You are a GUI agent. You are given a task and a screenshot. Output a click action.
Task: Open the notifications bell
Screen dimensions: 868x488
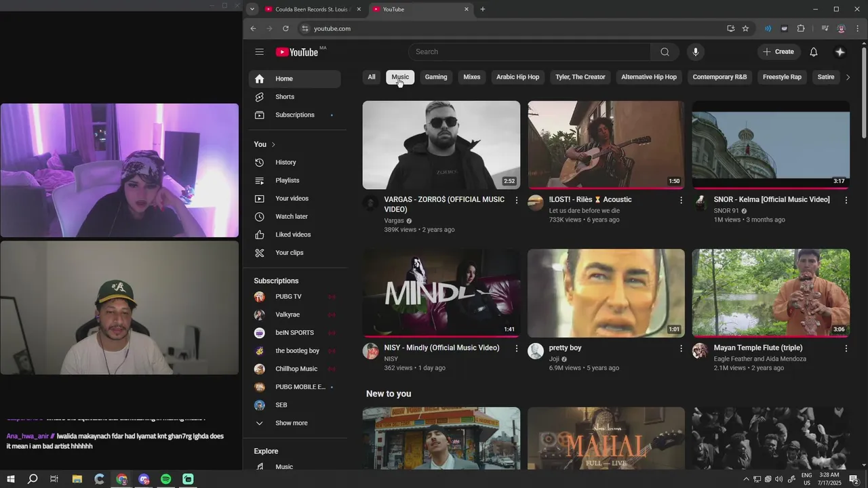tap(814, 52)
